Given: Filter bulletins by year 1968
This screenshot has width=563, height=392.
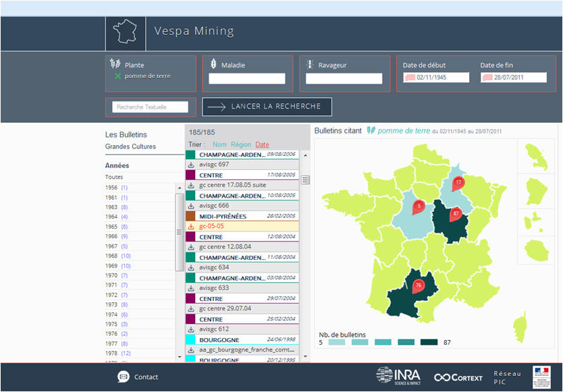Looking at the screenshot, I should click(117, 256).
